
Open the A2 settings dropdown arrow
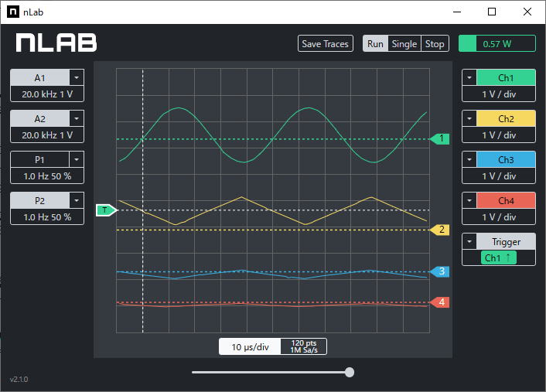pyautogui.click(x=76, y=119)
